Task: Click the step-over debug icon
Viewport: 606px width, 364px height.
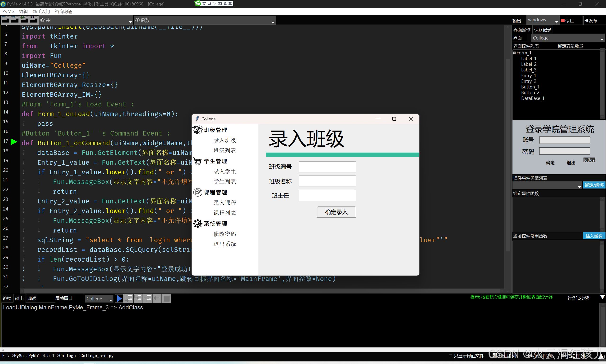Action: click(128, 298)
